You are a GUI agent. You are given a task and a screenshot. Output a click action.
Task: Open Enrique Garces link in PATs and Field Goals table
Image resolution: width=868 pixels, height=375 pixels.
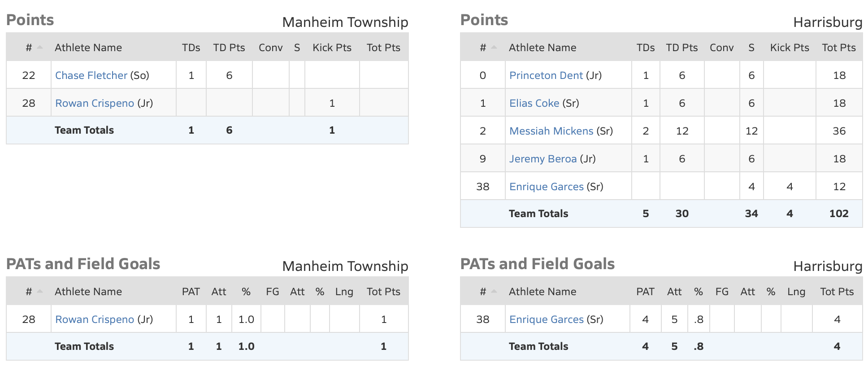tap(546, 319)
